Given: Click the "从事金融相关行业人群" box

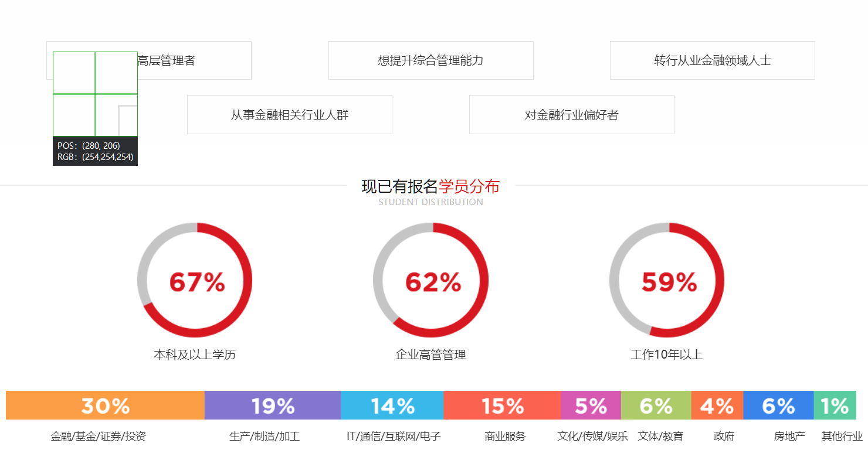Looking at the screenshot, I should point(289,115).
